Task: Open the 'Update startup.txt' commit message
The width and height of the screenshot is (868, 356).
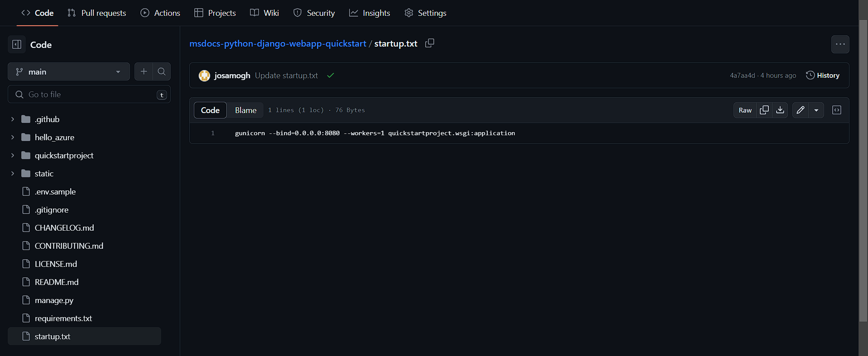Action: (286, 76)
